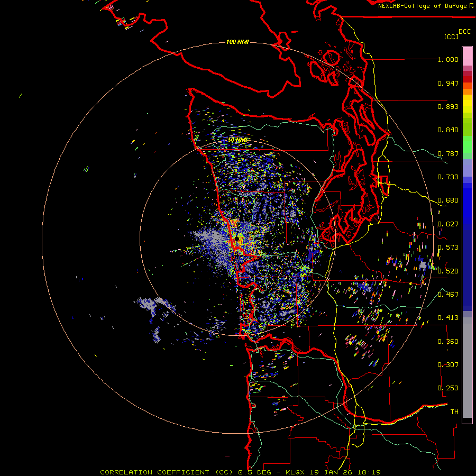Click the 0.627 legend value
Viewport: 476px width, 476px height.
448,224
